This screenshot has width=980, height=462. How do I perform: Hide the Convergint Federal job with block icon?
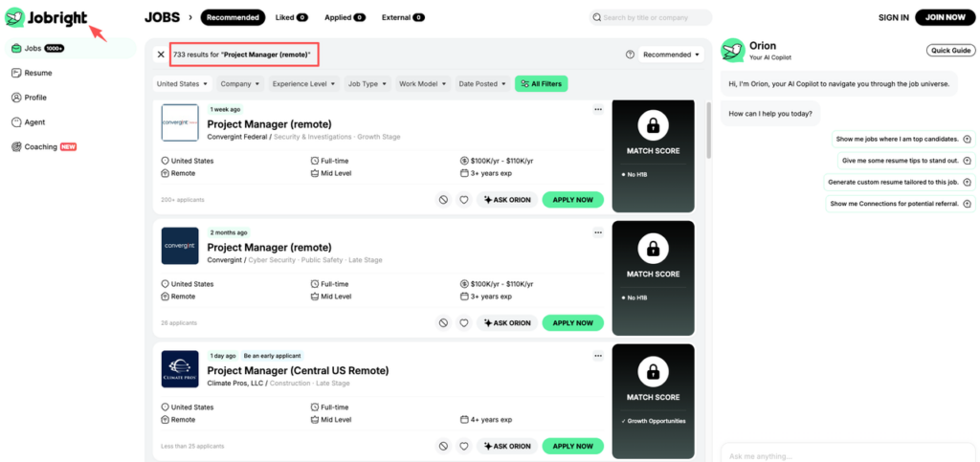443,200
